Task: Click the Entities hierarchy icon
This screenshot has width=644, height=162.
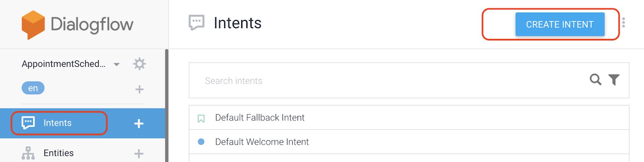Action: click(x=28, y=153)
